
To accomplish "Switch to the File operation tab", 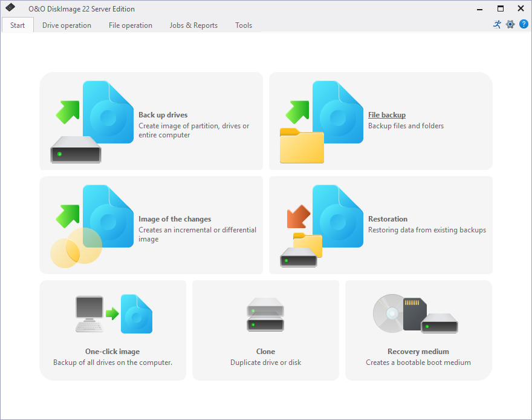I will (x=131, y=25).
